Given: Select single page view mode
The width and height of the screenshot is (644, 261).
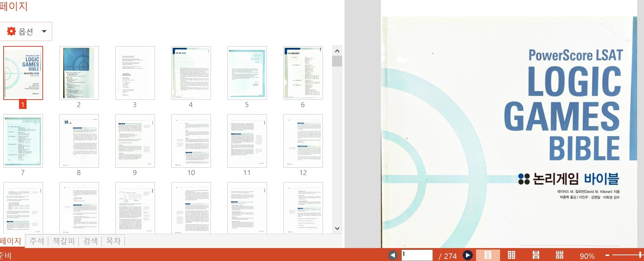Looking at the screenshot, I should click(488, 255).
